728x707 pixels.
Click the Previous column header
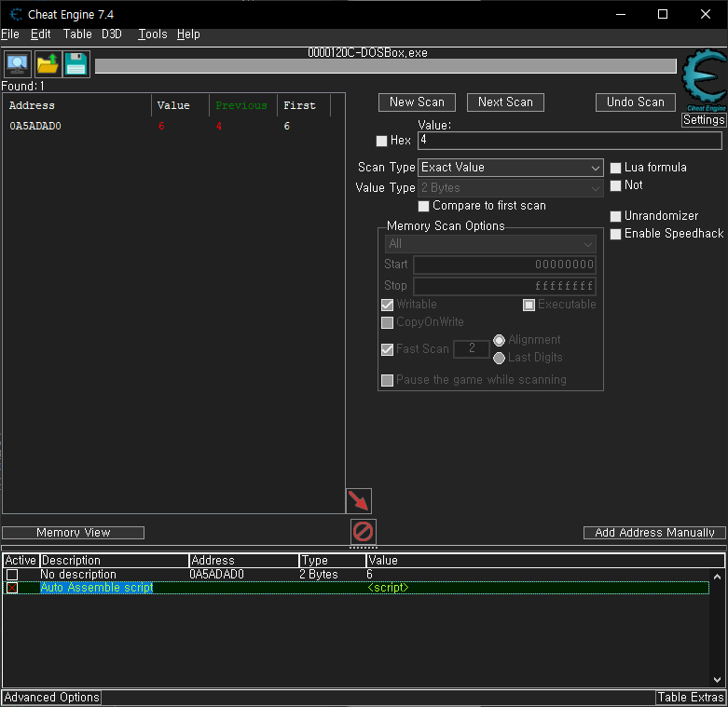coord(243,105)
